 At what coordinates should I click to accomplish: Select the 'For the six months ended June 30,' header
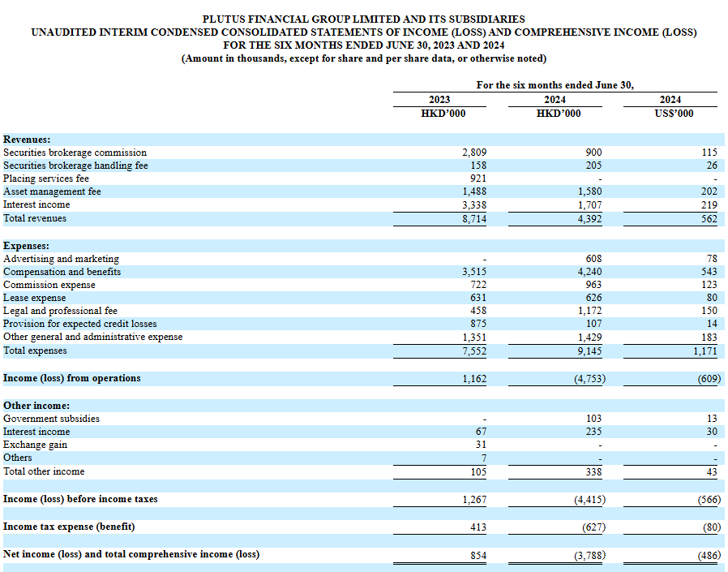[x=555, y=85]
